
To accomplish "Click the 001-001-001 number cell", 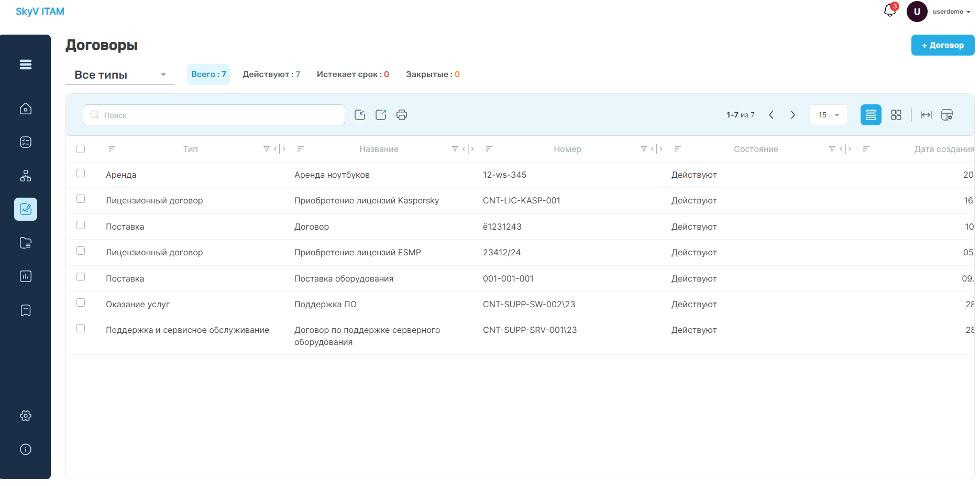I will pos(508,279).
